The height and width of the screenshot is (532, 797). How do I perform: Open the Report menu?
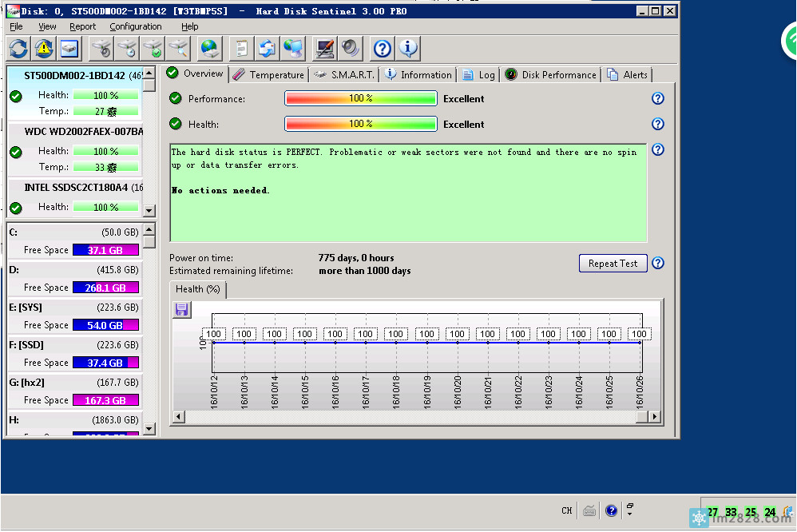pos(83,26)
